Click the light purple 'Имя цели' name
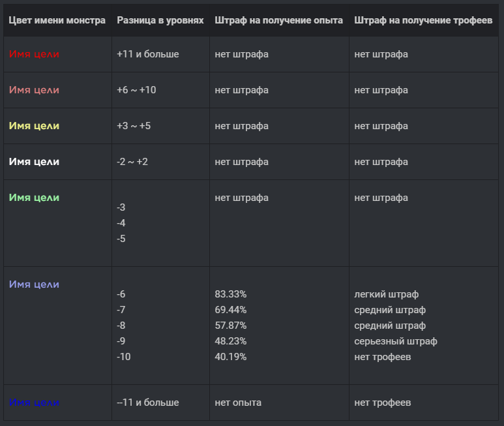Viewport: 504px width, 426px height. 34,284
